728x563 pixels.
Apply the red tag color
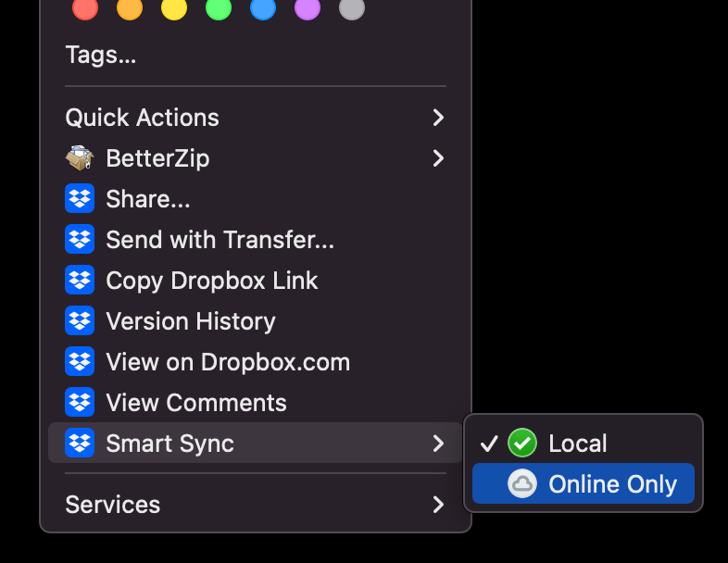pyautogui.click(x=85, y=7)
